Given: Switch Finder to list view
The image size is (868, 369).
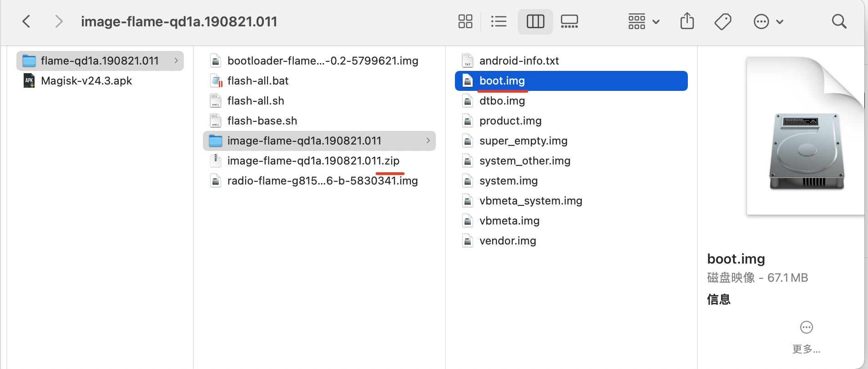Looking at the screenshot, I should coord(499,21).
